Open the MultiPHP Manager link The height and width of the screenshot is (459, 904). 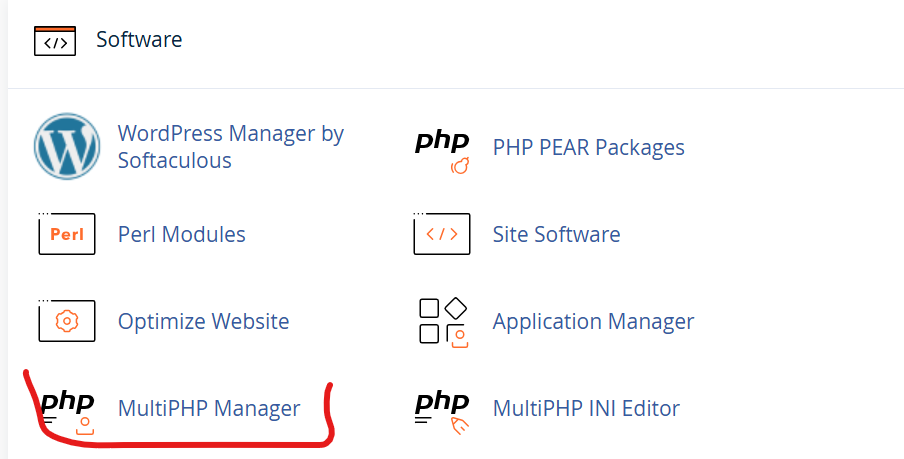click(x=208, y=408)
